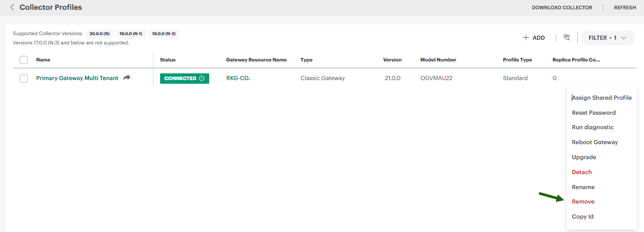Click Upgrade in the actions menu
Image resolution: width=644 pixels, height=232 pixels.
[584, 157]
